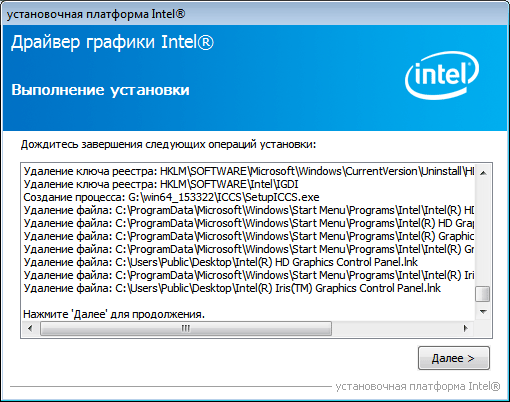
Task: Click the Драйвер графики Intel® heading
Action: [112, 43]
